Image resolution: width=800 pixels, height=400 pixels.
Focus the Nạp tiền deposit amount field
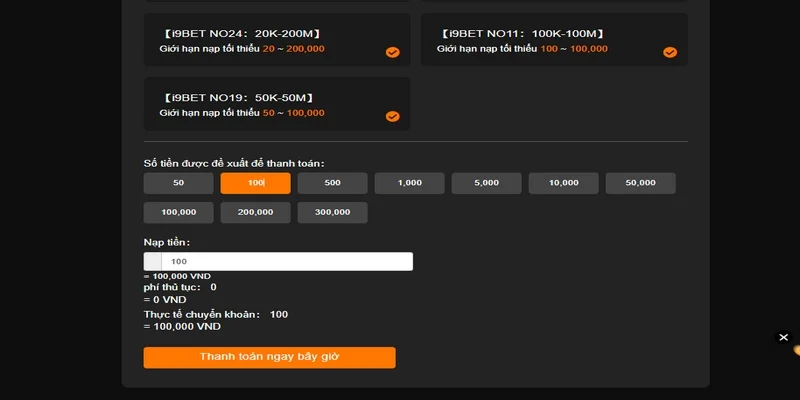278,261
